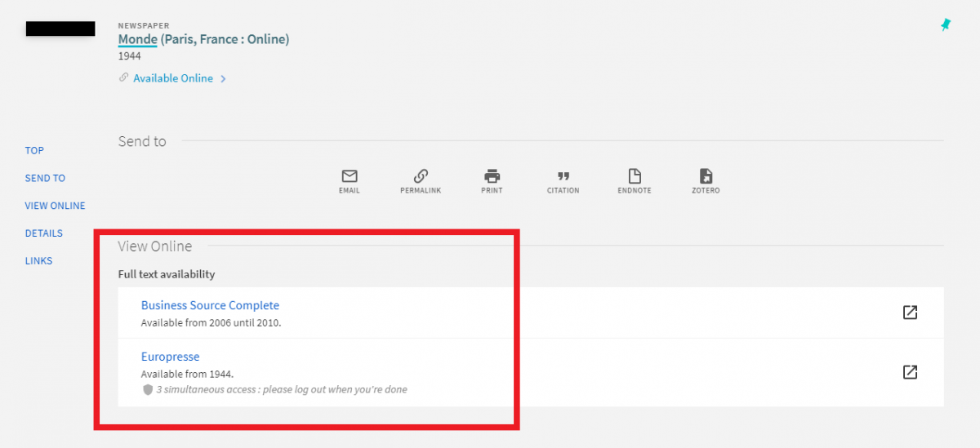Select 'Available from 2006 until 2010.' text
980x448 pixels.
pos(212,323)
